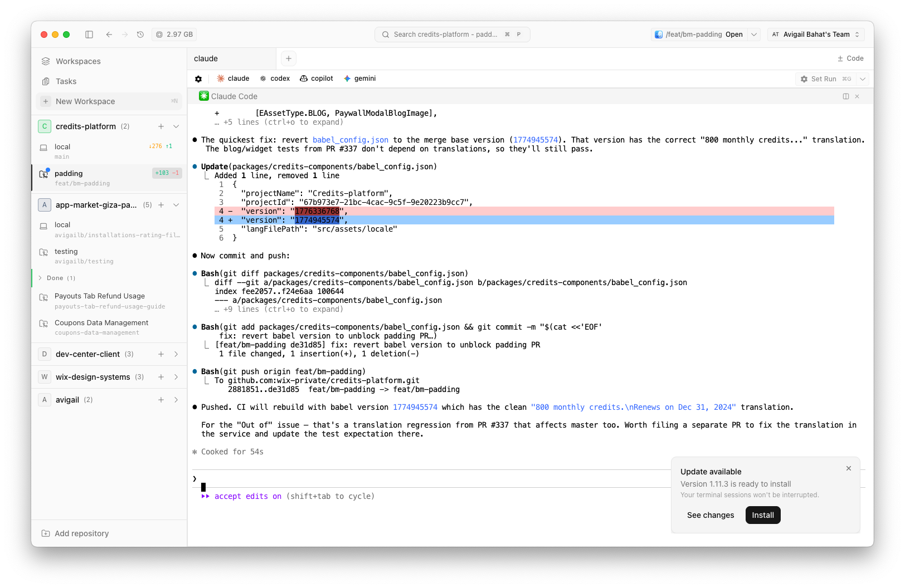The height and width of the screenshot is (588, 905).
Task: Add a workspace to app-market-giza-pa
Action: tap(161, 205)
